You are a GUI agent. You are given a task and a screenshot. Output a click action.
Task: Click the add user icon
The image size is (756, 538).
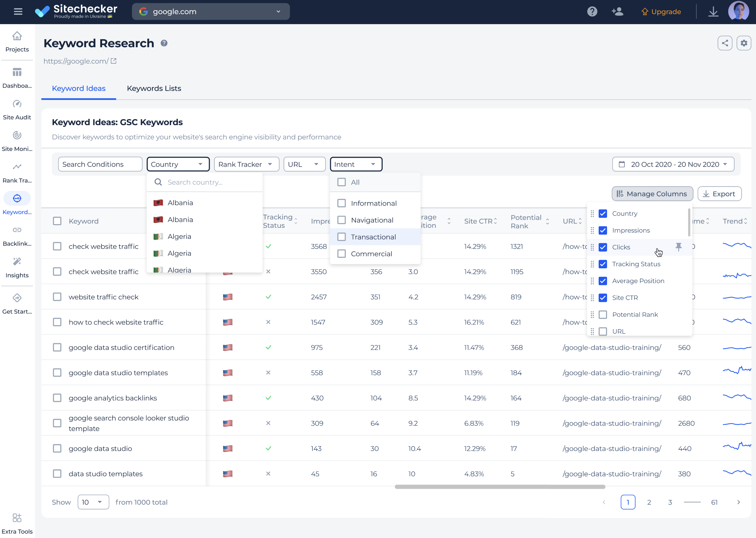tap(617, 12)
